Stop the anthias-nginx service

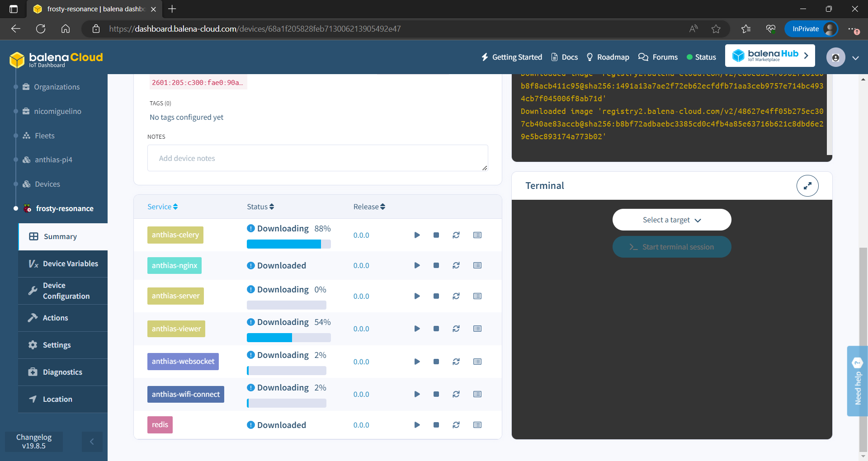click(x=436, y=265)
